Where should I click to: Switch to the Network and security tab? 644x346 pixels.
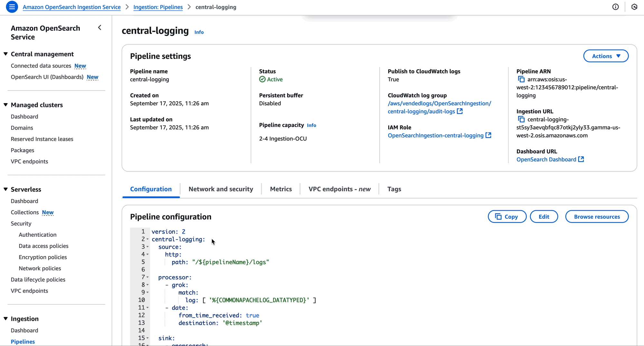coord(221,189)
